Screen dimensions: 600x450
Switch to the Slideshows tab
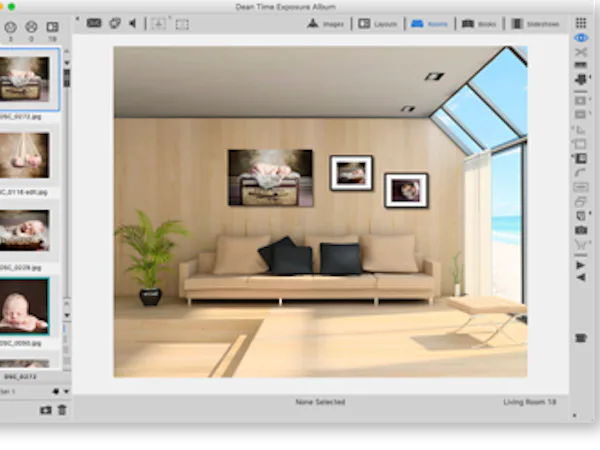pyautogui.click(x=535, y=24)
